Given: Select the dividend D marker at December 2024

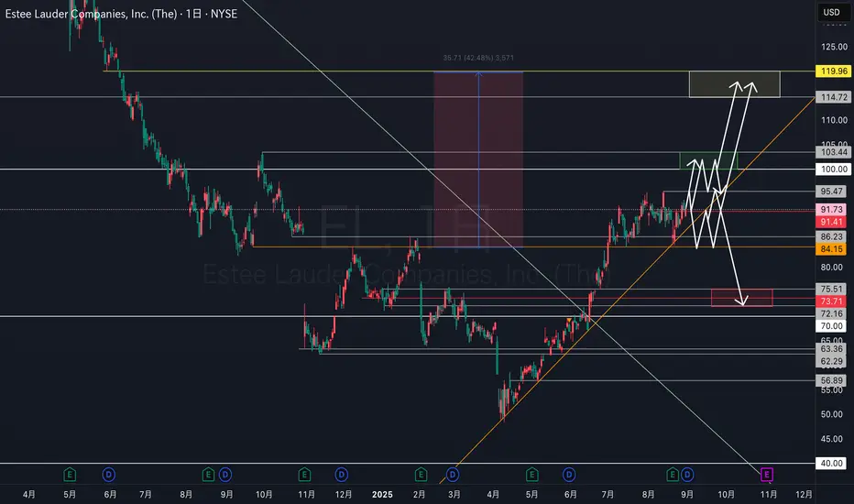Looking at the screenshot, I should [342, 475].
